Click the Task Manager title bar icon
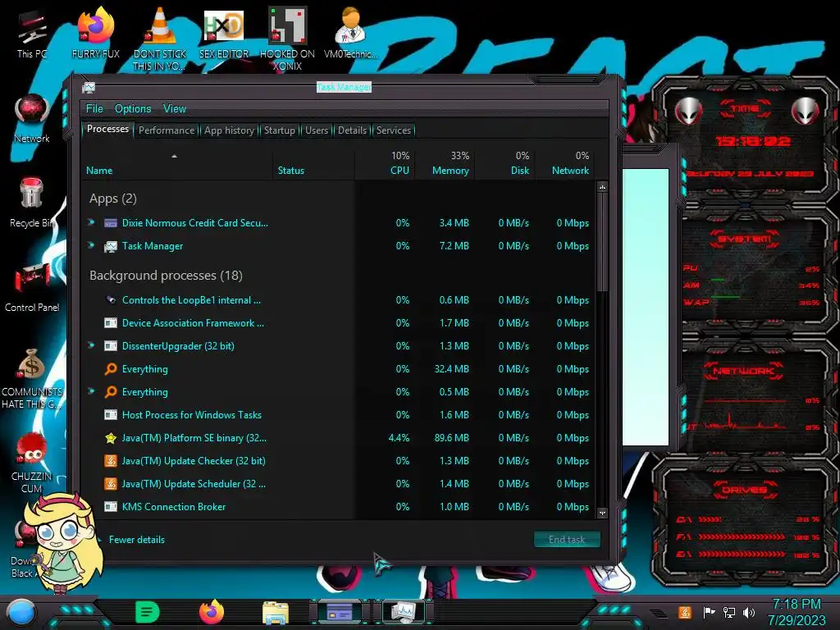The height and width of the screenshot is (630, 840). coord(89,88)
